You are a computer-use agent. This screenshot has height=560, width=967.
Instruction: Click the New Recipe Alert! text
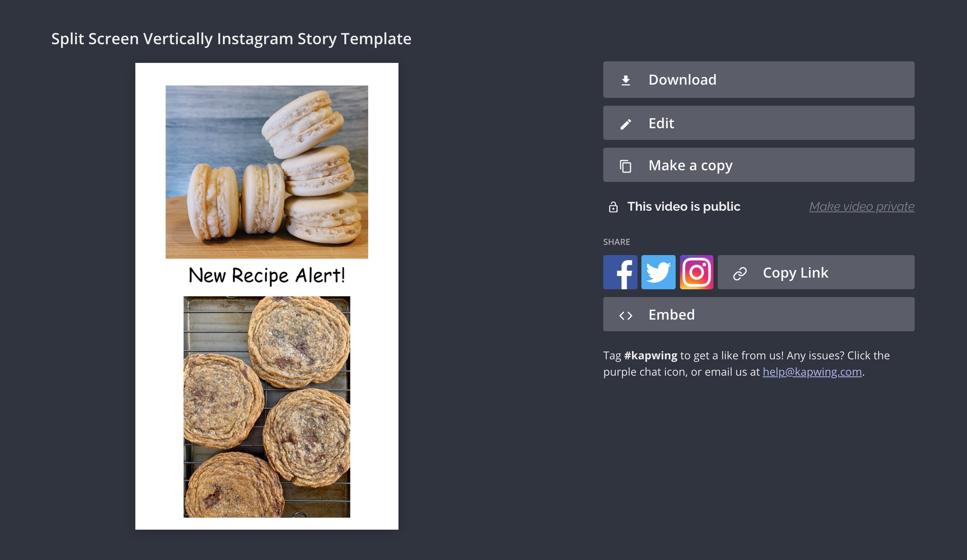[267, 275]
